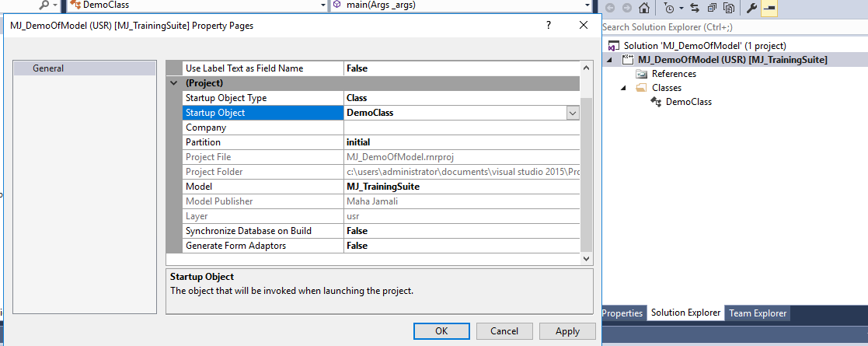Select Solution 'MJ_DemoOfModel' (1 project) row
Image resolution: width=868 pixels, height=346 pixels.
click(705, 46)
